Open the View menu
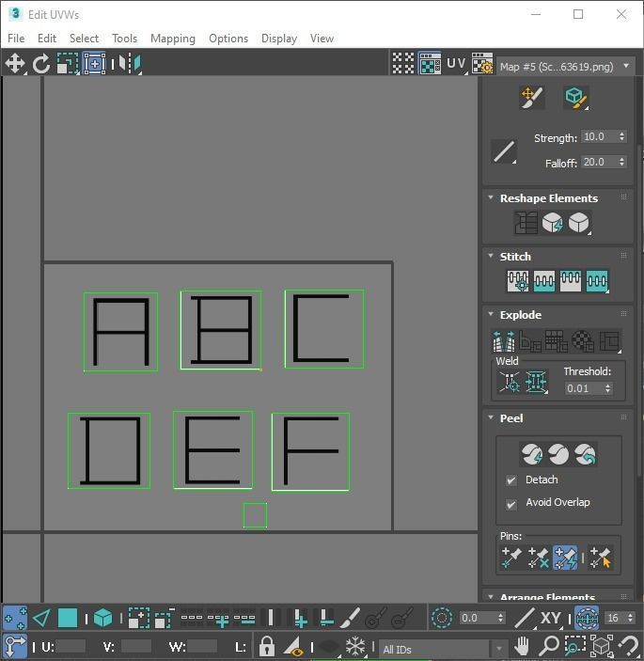 point(322,39)
